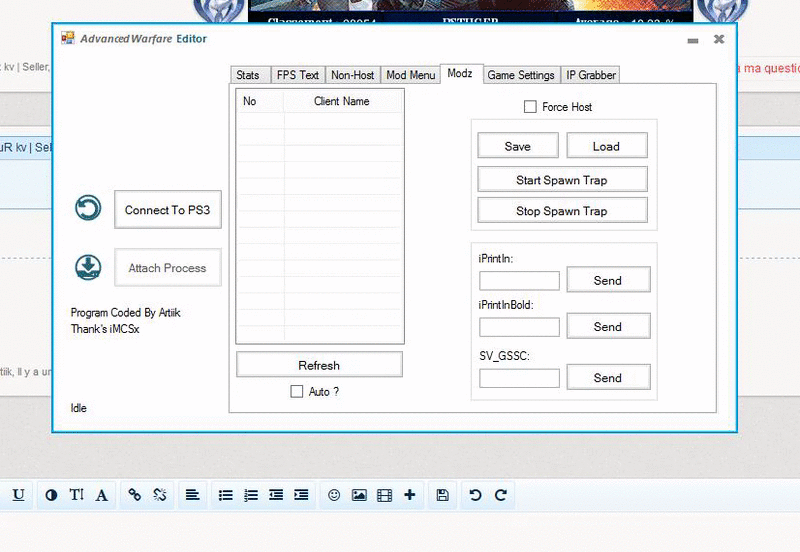The image size is (800, 552).
Task: Focus the iPrintln text field
Action: [519, 281]
